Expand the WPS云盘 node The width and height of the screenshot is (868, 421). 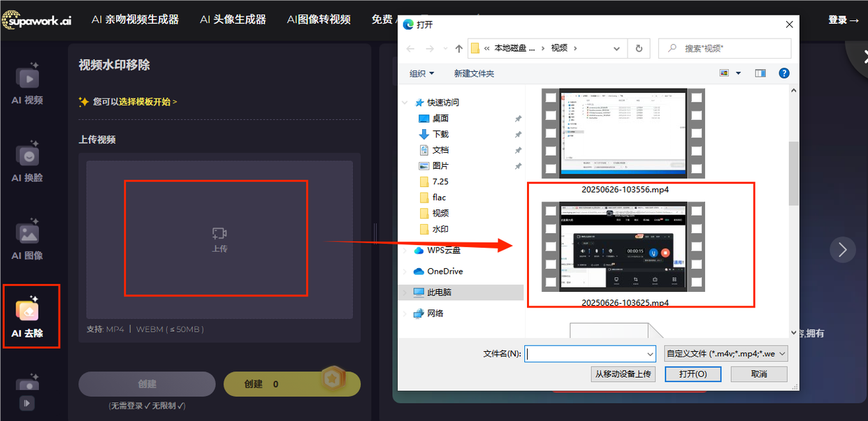405,250
